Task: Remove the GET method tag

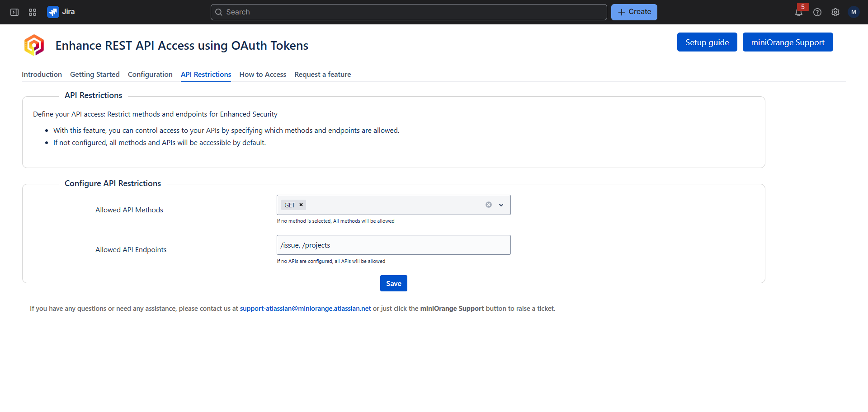Action: tap(301, 205)
